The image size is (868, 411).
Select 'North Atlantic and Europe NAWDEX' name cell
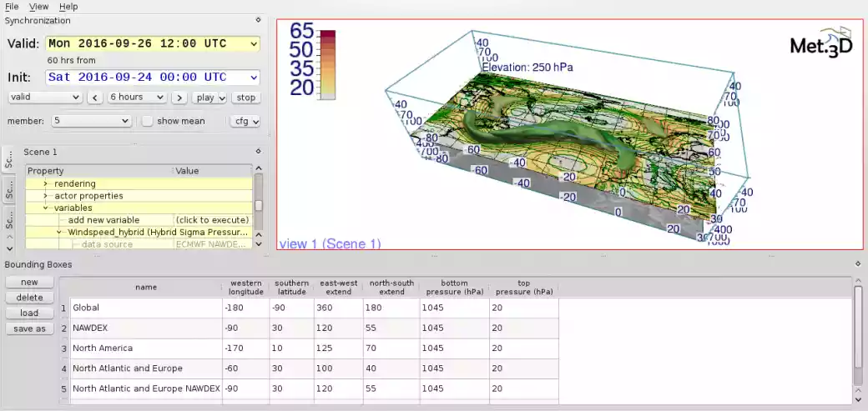point(146,388)
